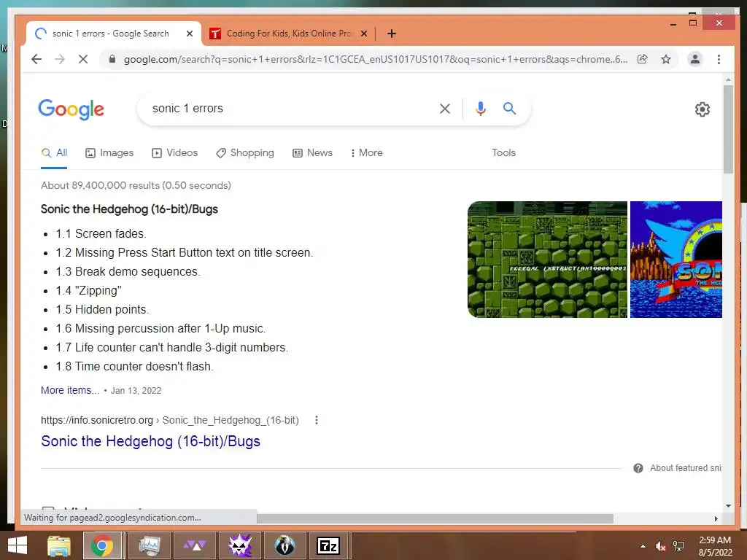Click the info.sonicretro.org URL breadcrumb
The height and width of the screenshot is (560, 747).
(x=169, y=420)
